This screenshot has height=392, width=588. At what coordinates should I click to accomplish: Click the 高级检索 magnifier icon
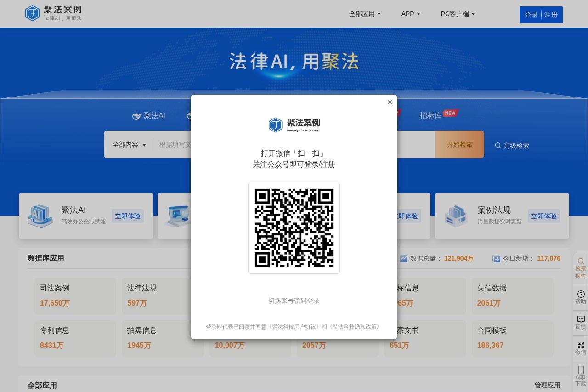pos(498,145)
